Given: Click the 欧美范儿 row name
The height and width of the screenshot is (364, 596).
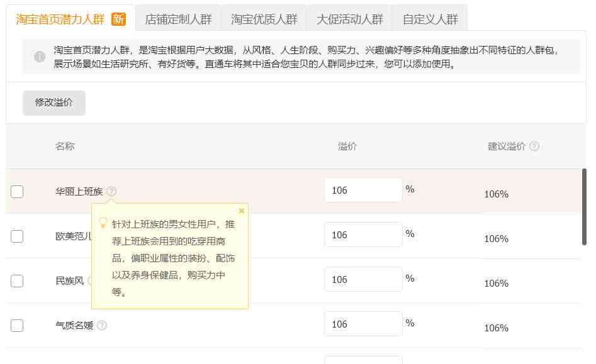Looking at the screenshot, I should (73, 236).
